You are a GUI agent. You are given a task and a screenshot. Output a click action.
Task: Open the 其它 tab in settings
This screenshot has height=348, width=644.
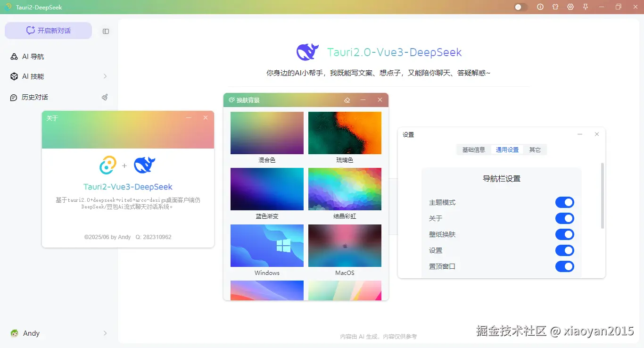pyautogui.click(x=535, y=149)
